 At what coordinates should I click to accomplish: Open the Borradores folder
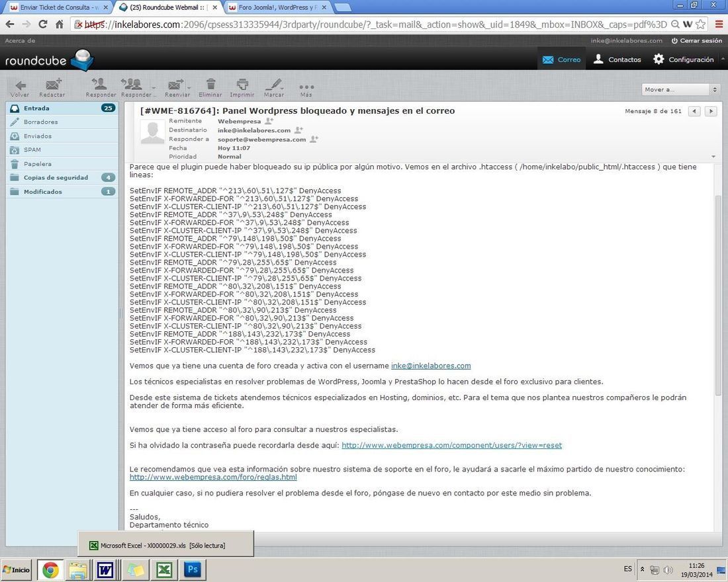point(62,122)
